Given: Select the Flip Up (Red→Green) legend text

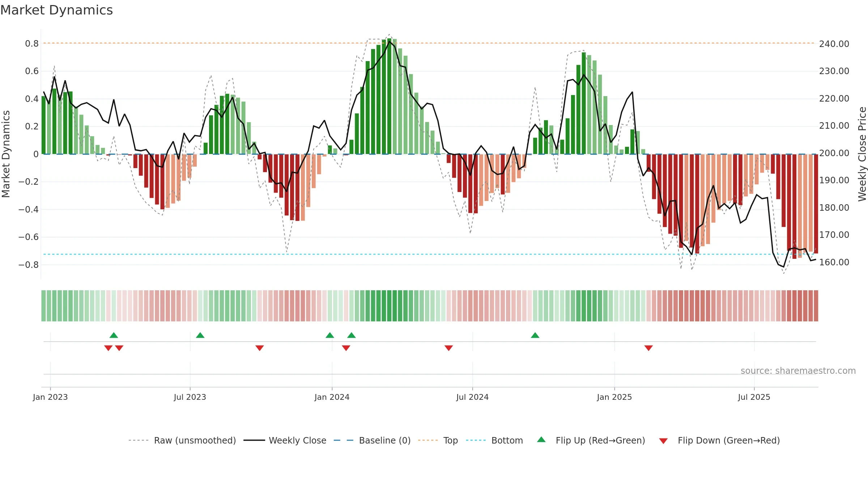Looking at the screenshot, I should (600, 440).
